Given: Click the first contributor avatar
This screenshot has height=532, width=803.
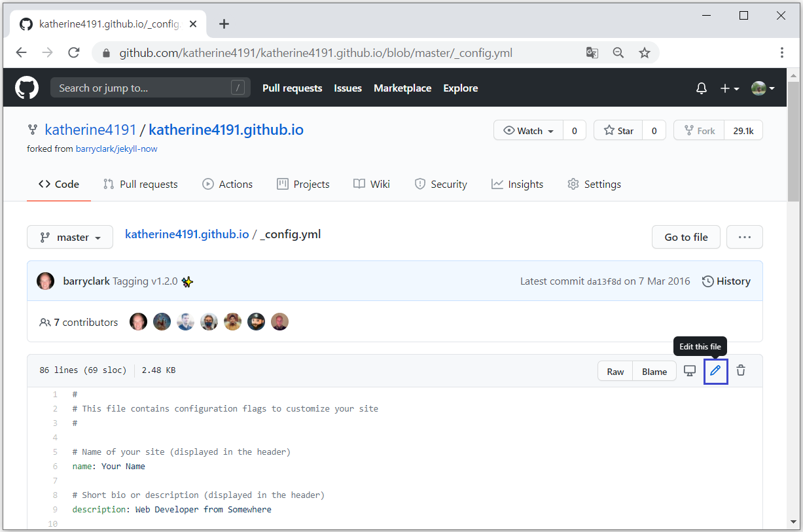Looking at the screenshot, I should (138, 322).
